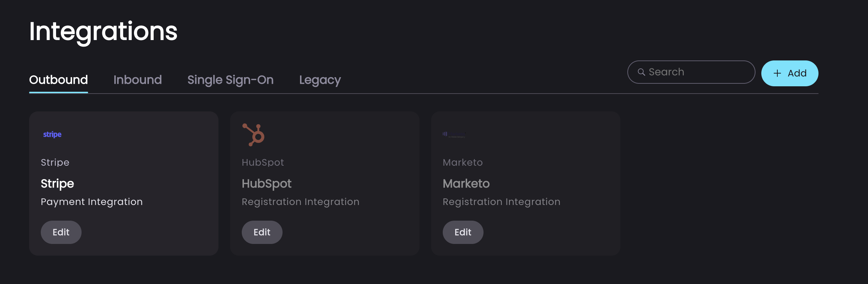Click the bold HubSpot card title
This screenshot has width=868, height=284.
click(x=267, y=184)
